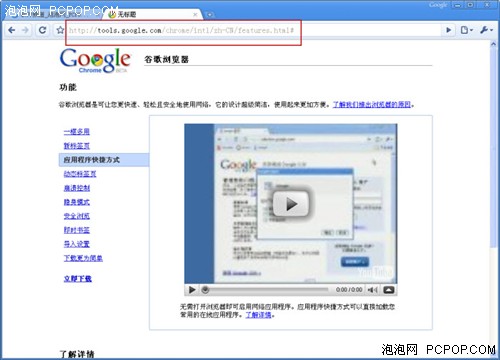Open the page control menu icon

(x=467, y=30)
